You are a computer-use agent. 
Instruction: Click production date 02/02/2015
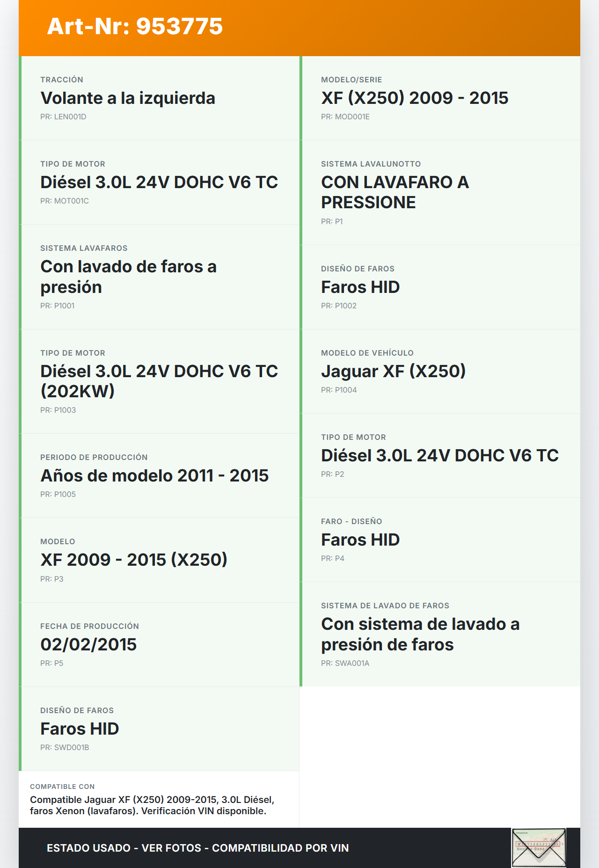tap(88, 645)
